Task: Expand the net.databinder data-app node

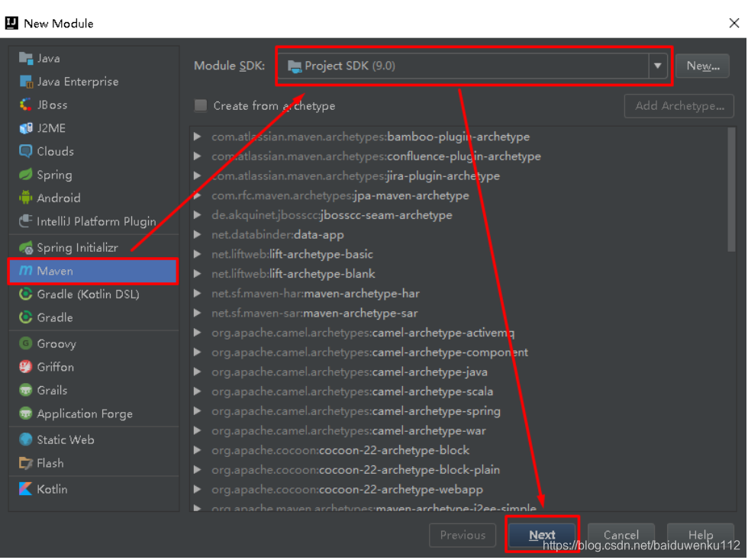Action: click(x=197, y=235)
